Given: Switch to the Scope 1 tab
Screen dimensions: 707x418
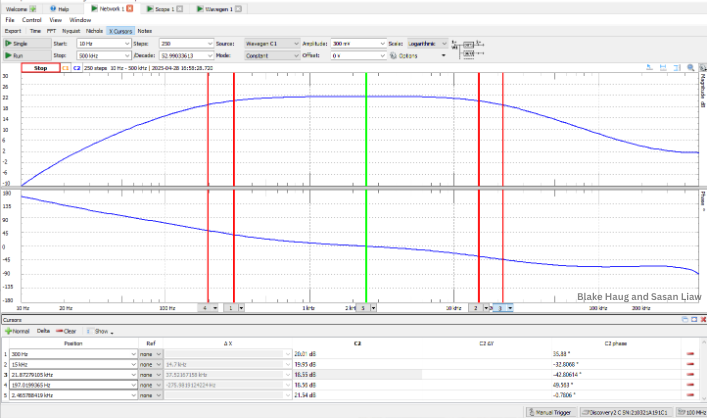Looking at the screenshot, I should pos(164,9).
